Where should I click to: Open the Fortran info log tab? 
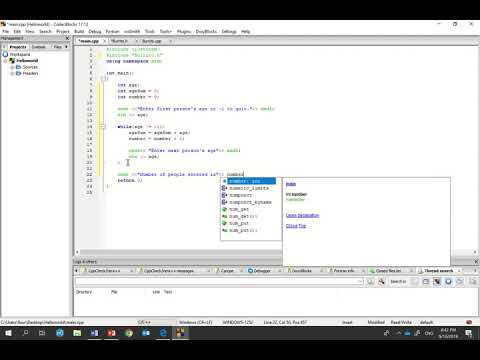(343, 271)
